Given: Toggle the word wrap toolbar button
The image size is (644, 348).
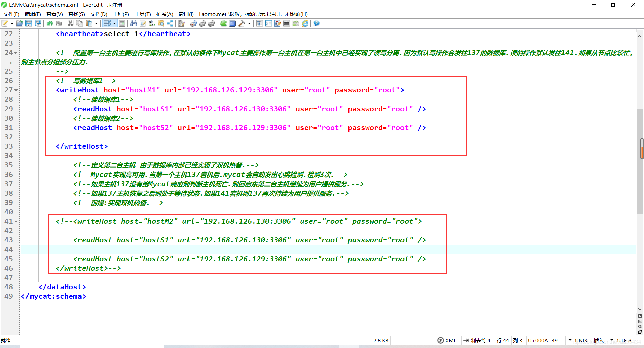Looking at the screenshot, I should pos(107,23).
